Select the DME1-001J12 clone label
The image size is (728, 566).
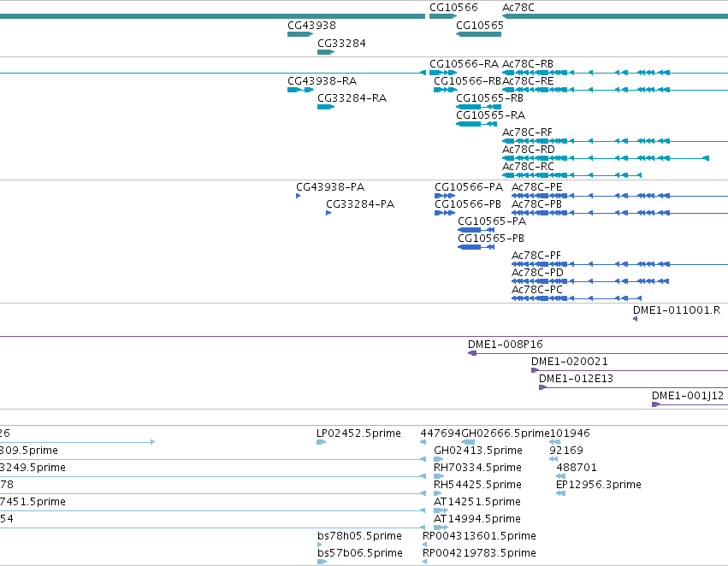pos(688,396)
